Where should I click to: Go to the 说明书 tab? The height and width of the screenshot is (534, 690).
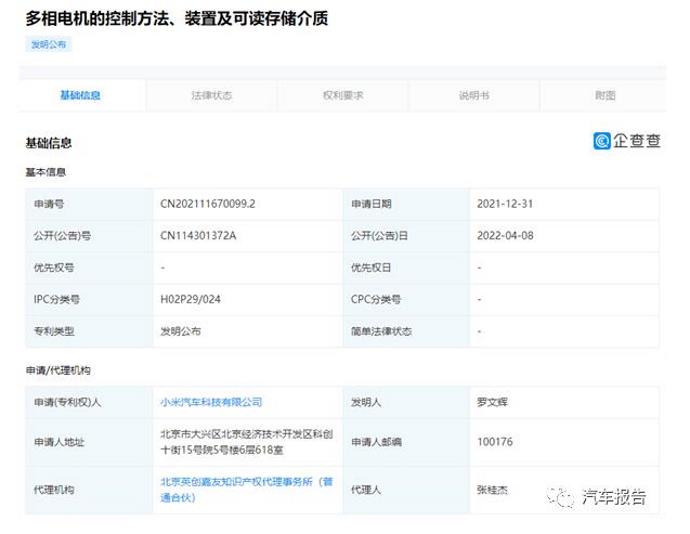473,96
